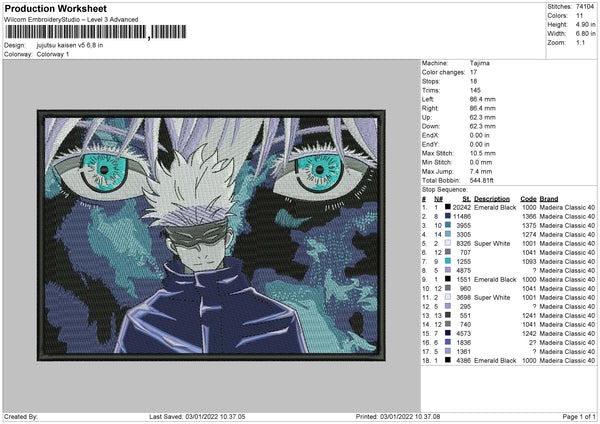Image resolution: width=600 pixels, height=424 pixels.
Task: Click the 'EndX:' label
Action: tap(430, 135)
